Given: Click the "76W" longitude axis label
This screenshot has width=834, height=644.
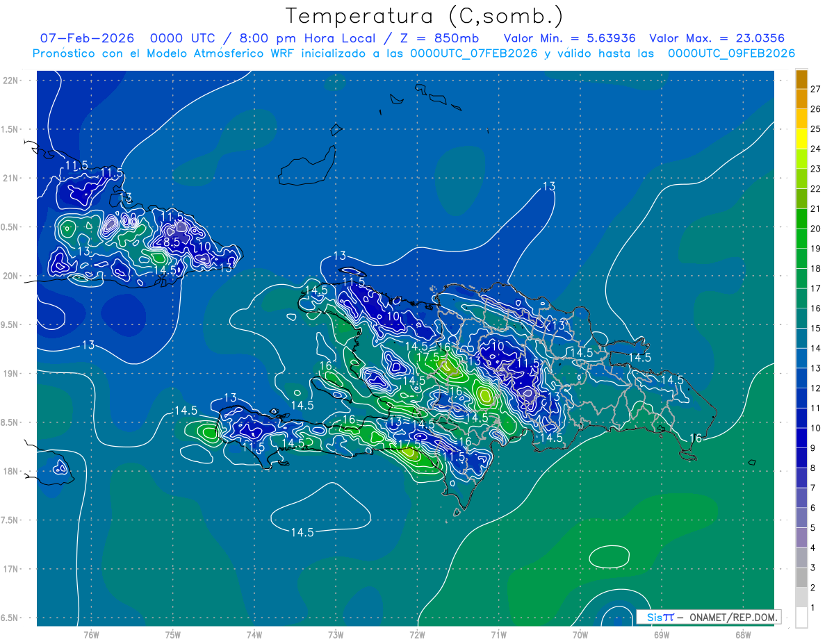Looking at the screenshot, I should click(x=91, y=635).
